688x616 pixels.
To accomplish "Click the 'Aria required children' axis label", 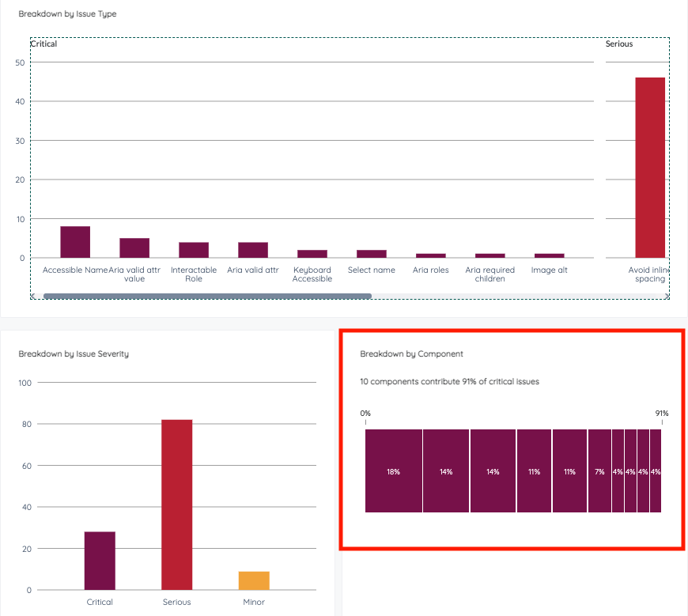I will [490, 274].
